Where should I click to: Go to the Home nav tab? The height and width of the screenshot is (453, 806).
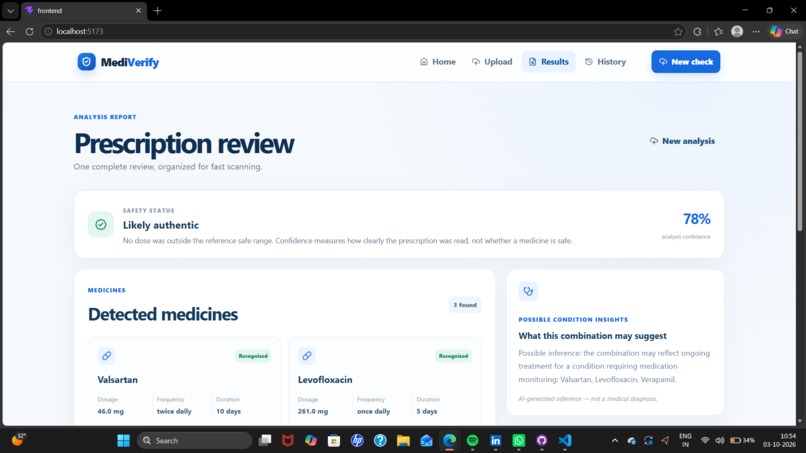coord(437,62)
